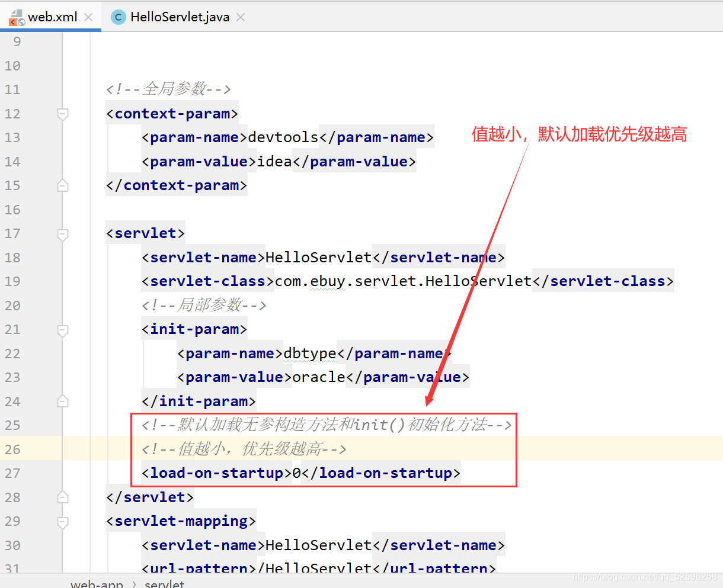Viewport: 723px width, 588px height.
Task: Collapse fold marker at line 15
Action: tap(63, 185)
